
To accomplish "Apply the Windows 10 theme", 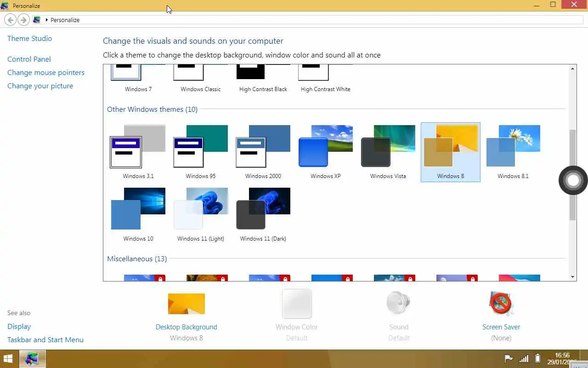I will tap(138, 215).
